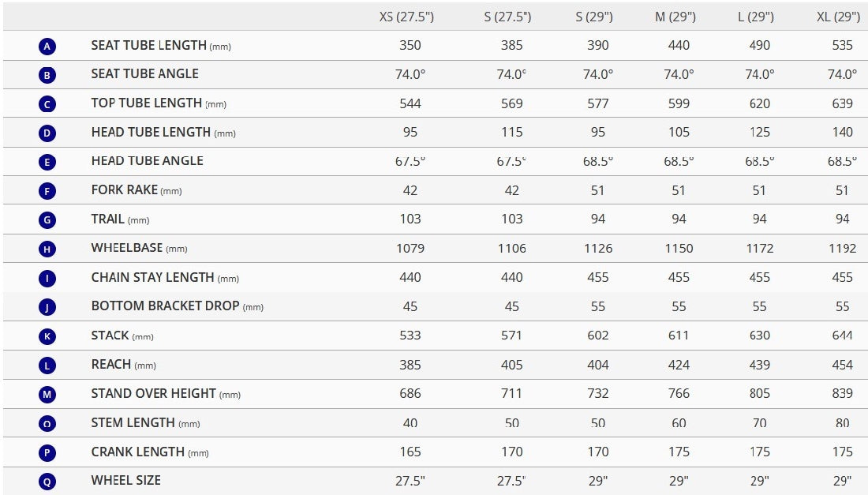The image size is (868, 495).
Task: Click the STEM LENGTH row label
Action: tap(146, 423)
